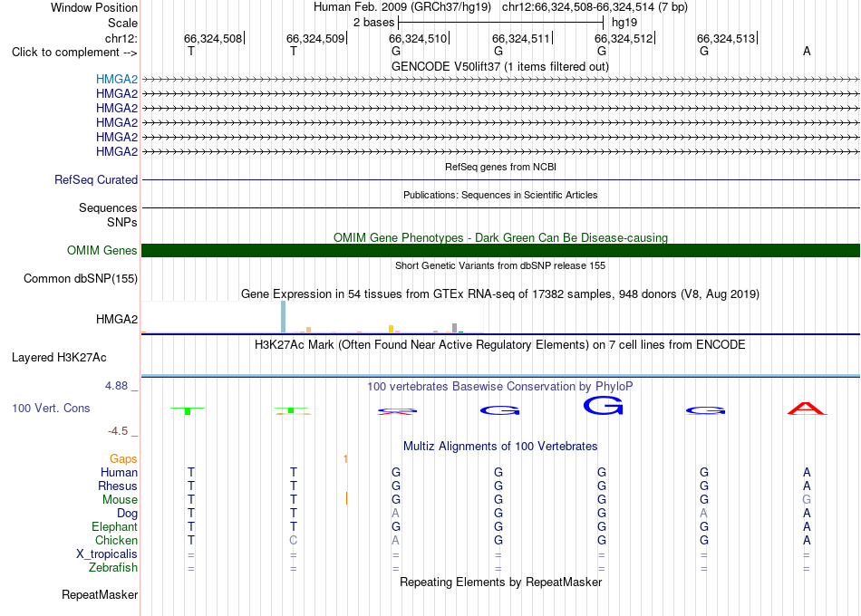Screen dimensions: 861x616
Task: Click the 'X_tropicalis' species label
Action: coord(107,554)
